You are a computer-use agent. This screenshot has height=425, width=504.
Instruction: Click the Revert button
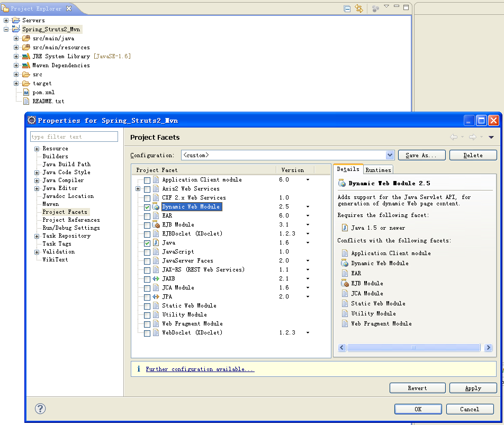(x=417, y=388)
